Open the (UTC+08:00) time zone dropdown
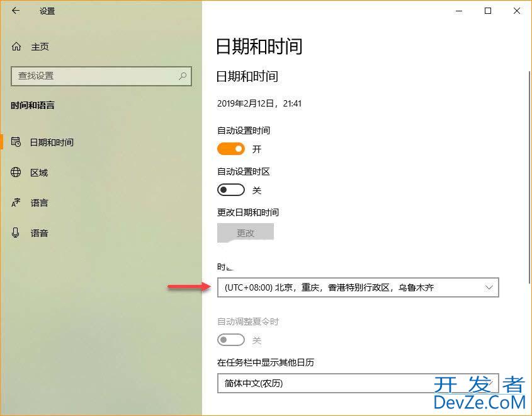532x416 pixels. [x=358, y=287]
